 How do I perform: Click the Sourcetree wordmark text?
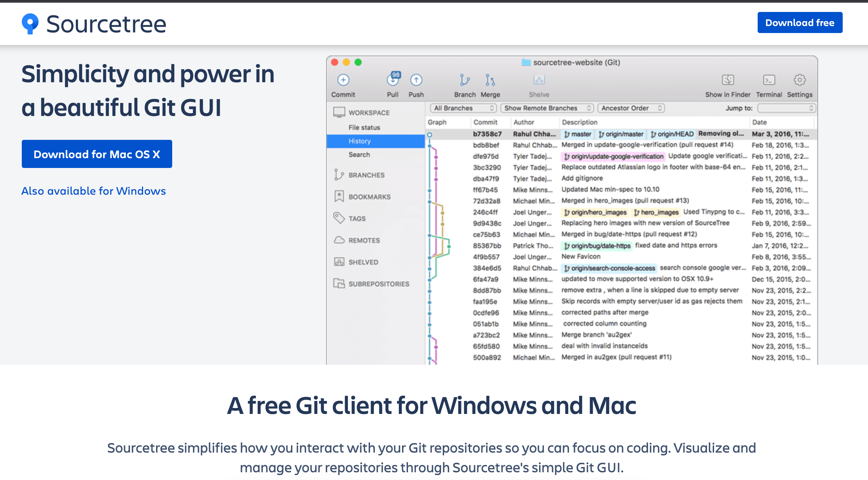coord(106,24)
